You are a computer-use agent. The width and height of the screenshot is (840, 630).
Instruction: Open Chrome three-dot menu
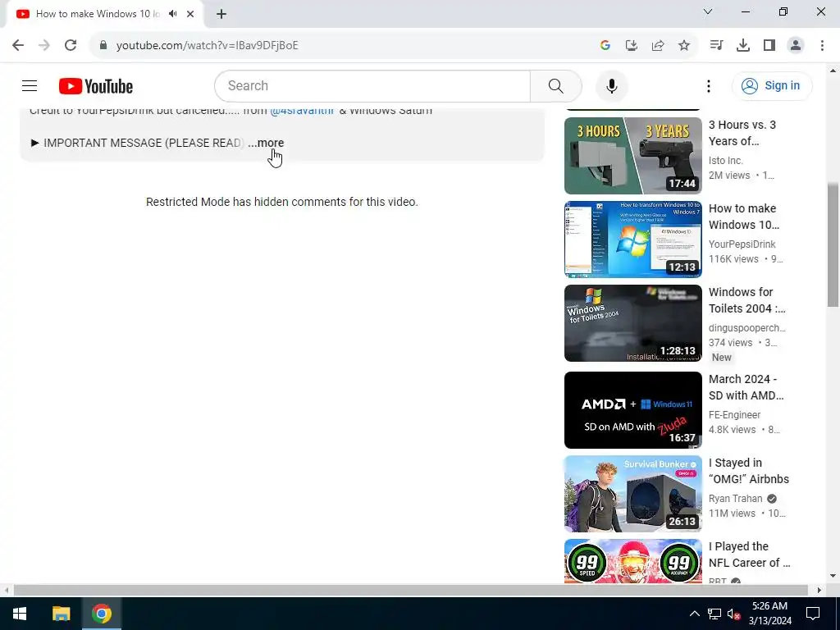coord(822,46)
